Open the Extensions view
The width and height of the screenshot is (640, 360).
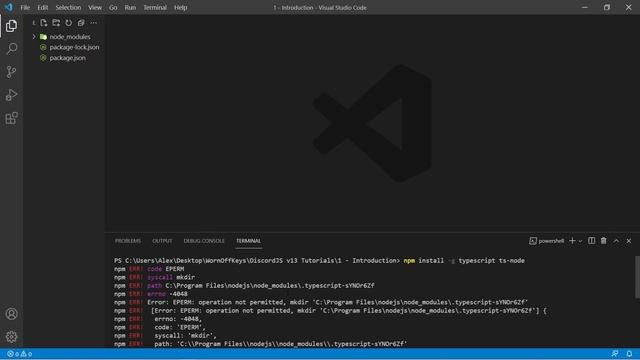click(11, 118)
